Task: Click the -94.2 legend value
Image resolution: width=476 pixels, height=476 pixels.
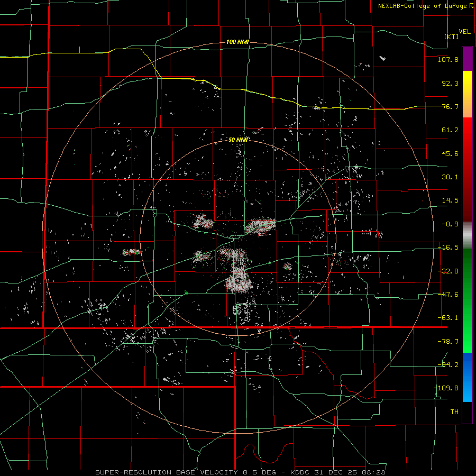Action: coord(448,365)
